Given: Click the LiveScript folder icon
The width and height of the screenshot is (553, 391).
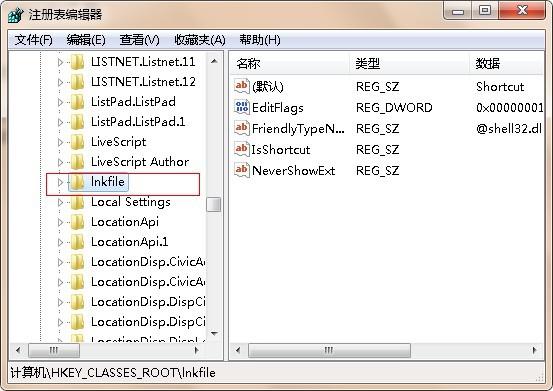Looking at the screenshot, I should coord(77,142).
